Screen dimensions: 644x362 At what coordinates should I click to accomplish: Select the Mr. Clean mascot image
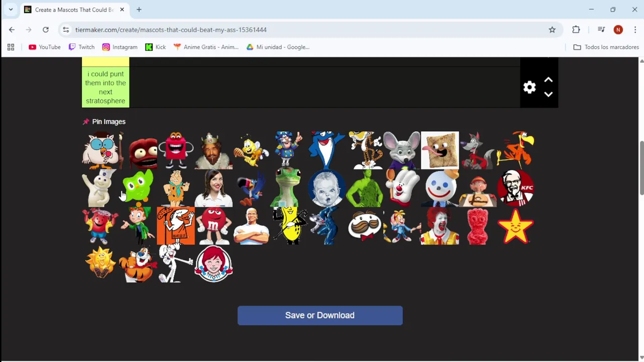pos(252,226)
